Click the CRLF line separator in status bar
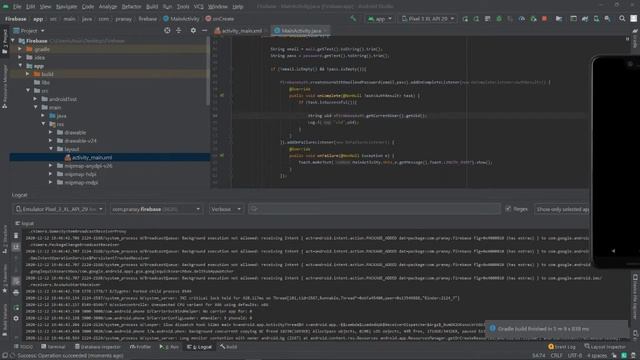Image resolution: width=640 pixels, height=360 pixels. coord(556,356)
